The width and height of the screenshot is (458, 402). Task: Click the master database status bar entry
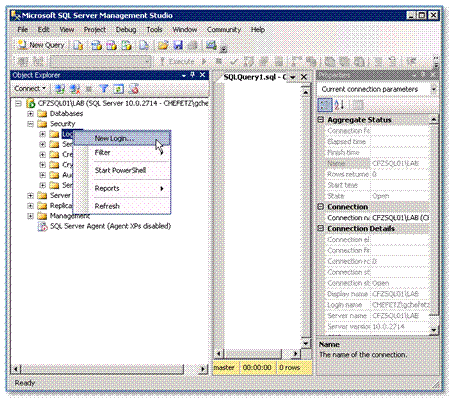pyautogui.click(x=224, y=367)
